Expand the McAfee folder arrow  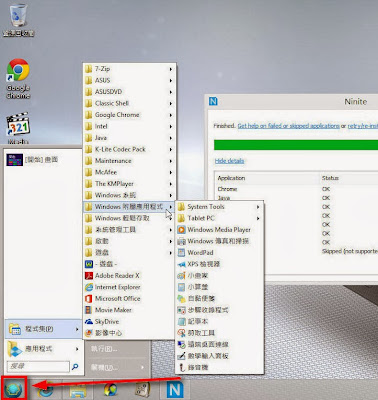170,172
